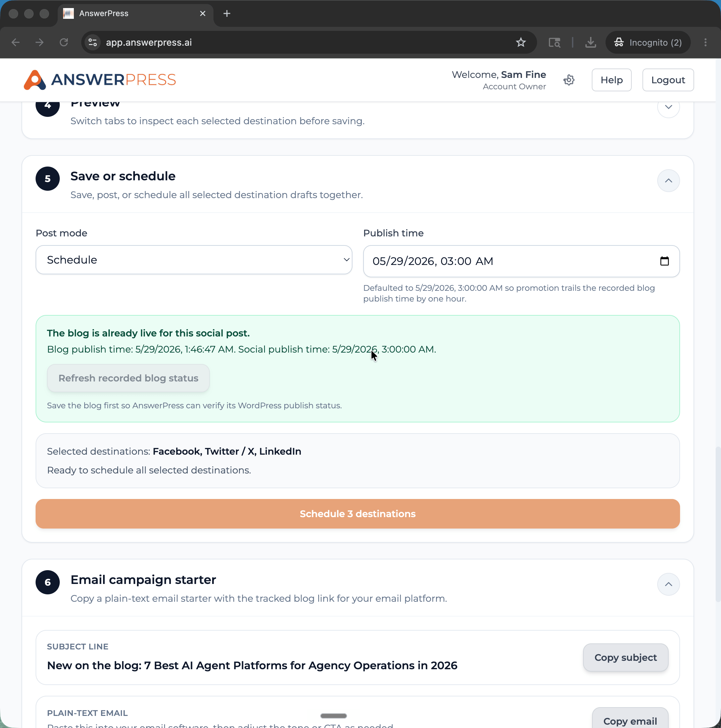The width and height of the screenshot is (721, 728).
Task: Reload the page
Action: coord(64,43)
